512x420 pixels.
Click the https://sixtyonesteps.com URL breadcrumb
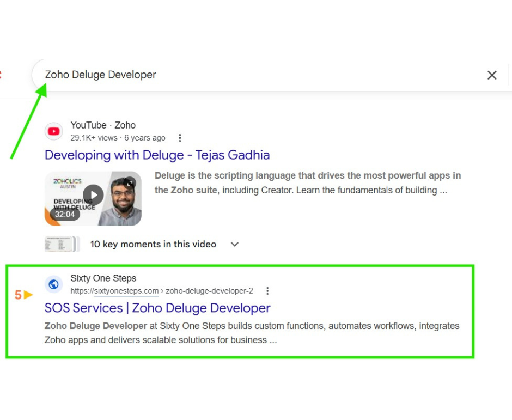162,291
